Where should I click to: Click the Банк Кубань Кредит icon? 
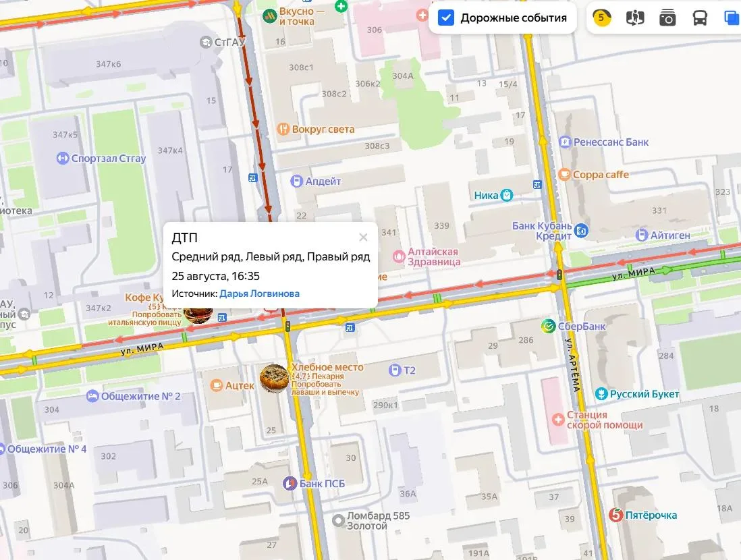pyautogui.click(x=582, y=231)
